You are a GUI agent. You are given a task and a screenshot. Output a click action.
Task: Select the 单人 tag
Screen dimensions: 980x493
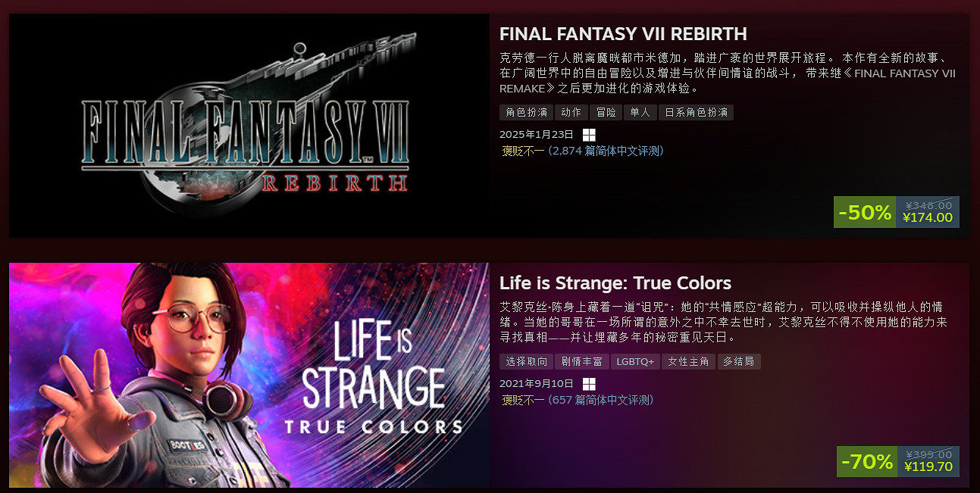tap(640, 113)
